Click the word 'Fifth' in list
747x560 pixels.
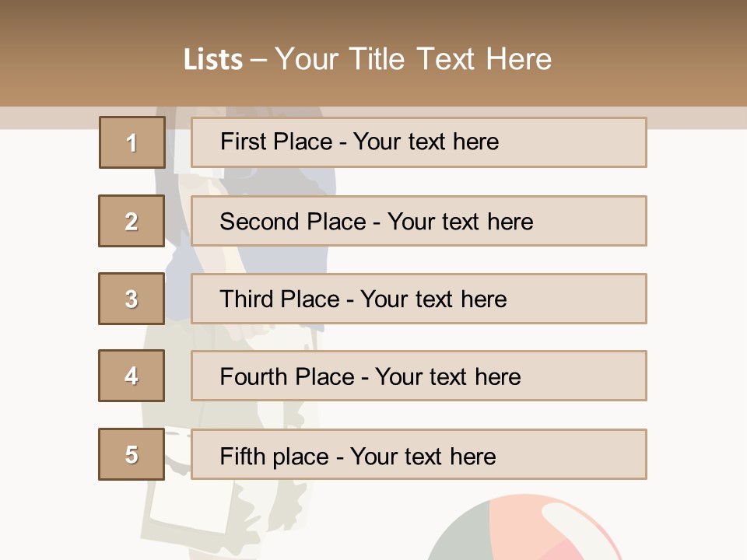[x=240, y=456]
